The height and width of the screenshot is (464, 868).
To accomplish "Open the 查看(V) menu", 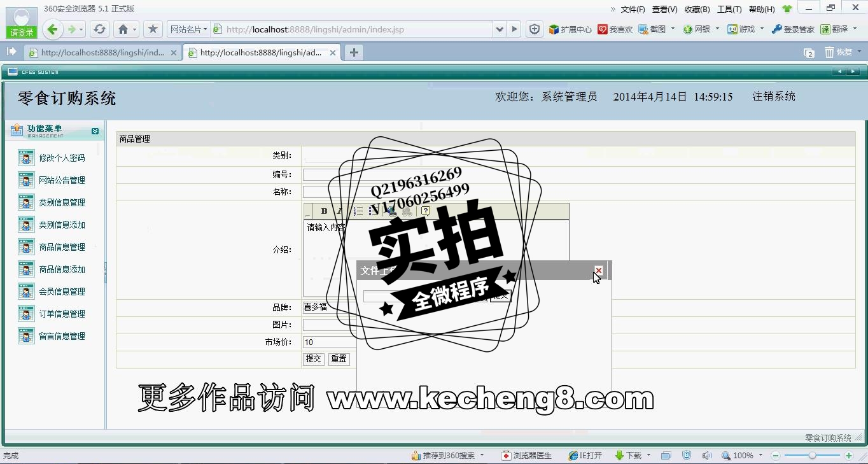I will pos(664,9).
